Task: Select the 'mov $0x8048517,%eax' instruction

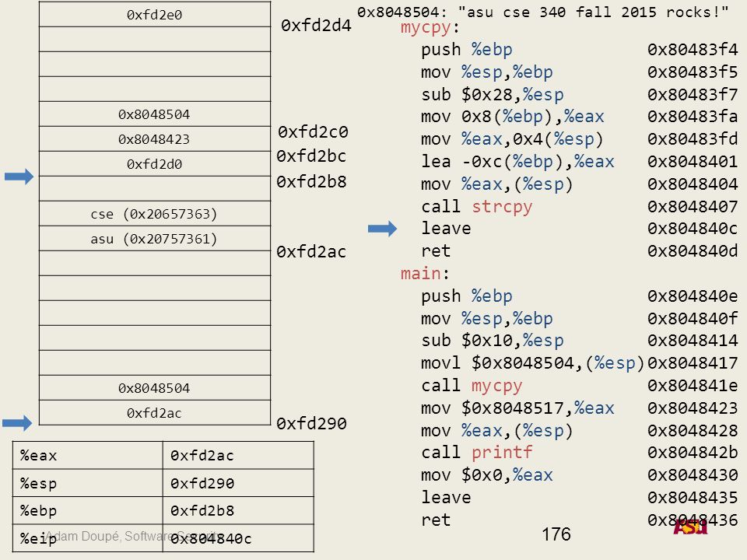Action: click(x=518, y=408)
